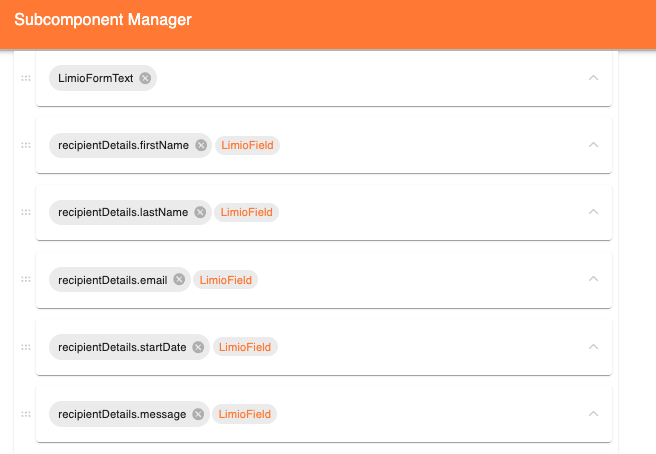Grab drag handle of LimioFormText row
This screenshot has width=656, height=454.
coord(26,78)
